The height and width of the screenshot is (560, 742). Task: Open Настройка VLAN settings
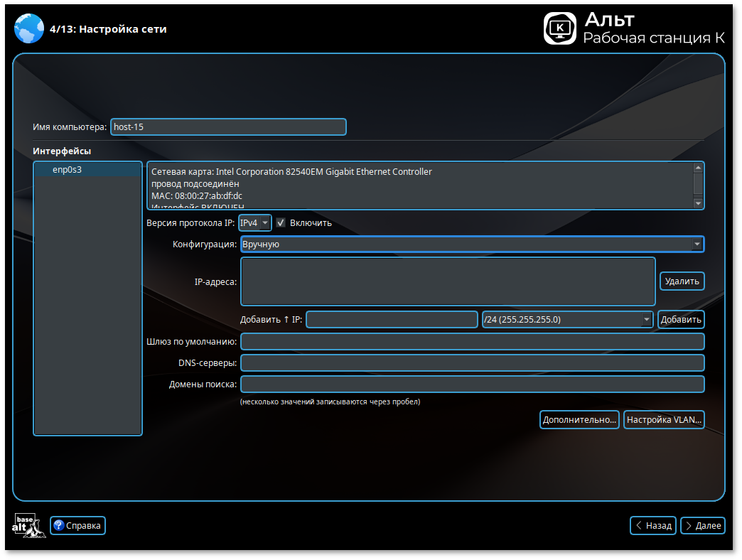click(x=664, y=420)
